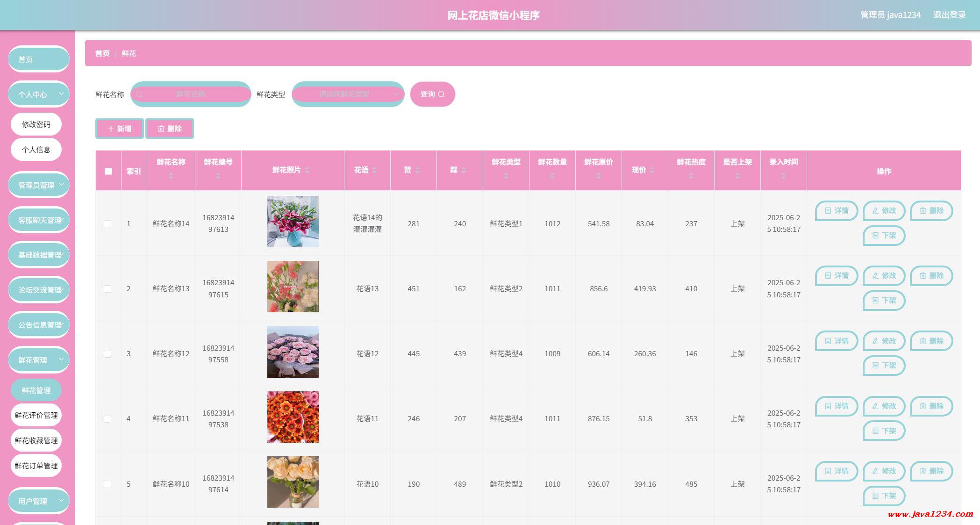
Task: Go to 修改密码 in the sidebar
Action: pyautogui.click(x=36, y=124)
